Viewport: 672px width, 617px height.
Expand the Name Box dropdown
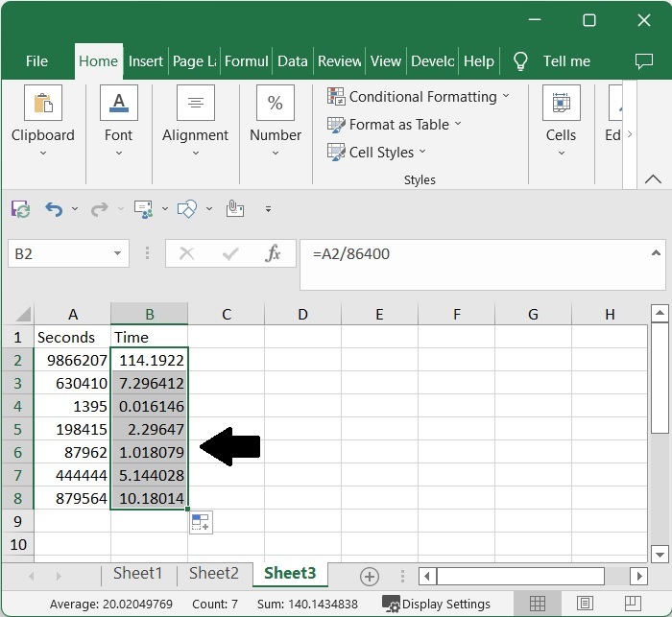(118, 254)
